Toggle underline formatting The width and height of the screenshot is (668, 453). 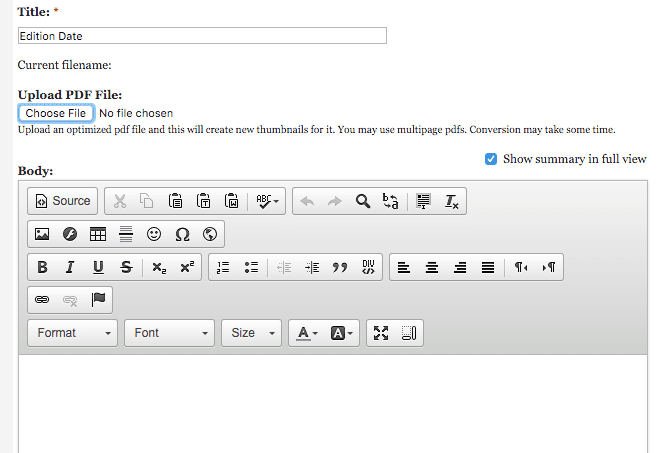98,267
